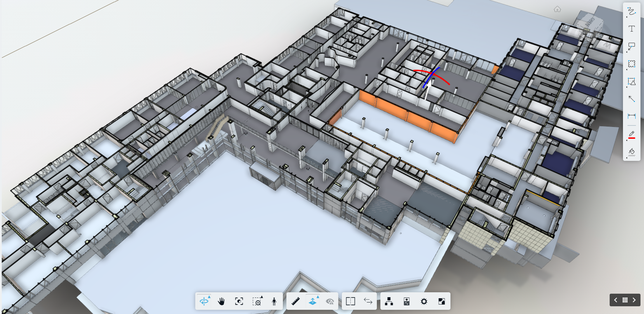The width and height of the screenshot is (644, 314).
Task: Choose the Shapes markup tool
Action: pyautogui.click(x=631, y=81)
